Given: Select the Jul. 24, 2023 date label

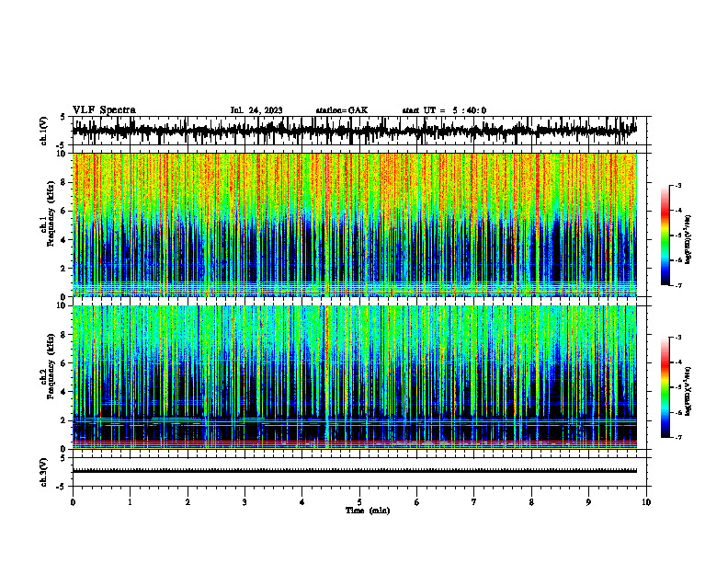Looking at the screenshot, I should (256, 110).
